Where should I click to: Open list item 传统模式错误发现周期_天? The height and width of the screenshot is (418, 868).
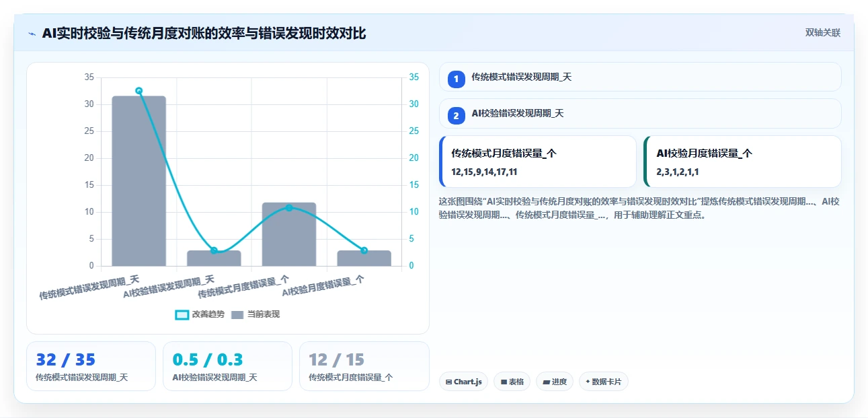(x=640, y=77)
